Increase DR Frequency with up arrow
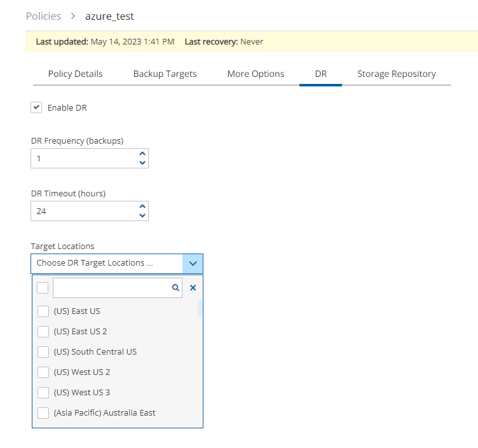Screen dimensions: 478x448 coord(142,154)
